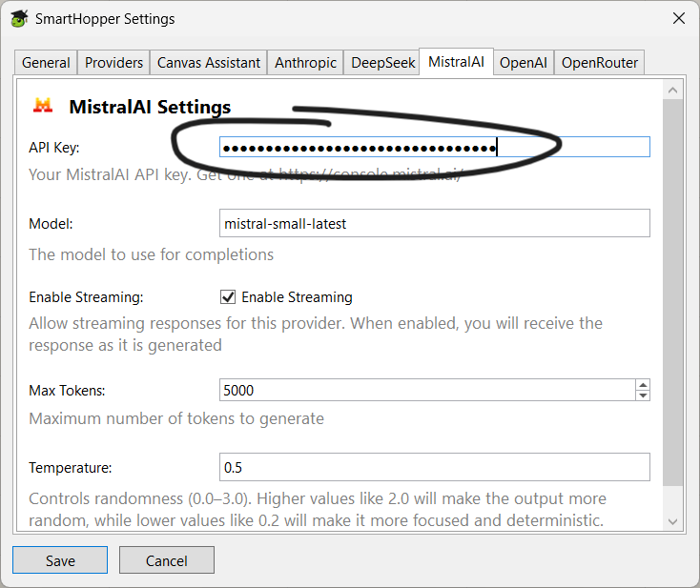
Task: Click 'The model to use for completions' text
Action: point(151,254)
